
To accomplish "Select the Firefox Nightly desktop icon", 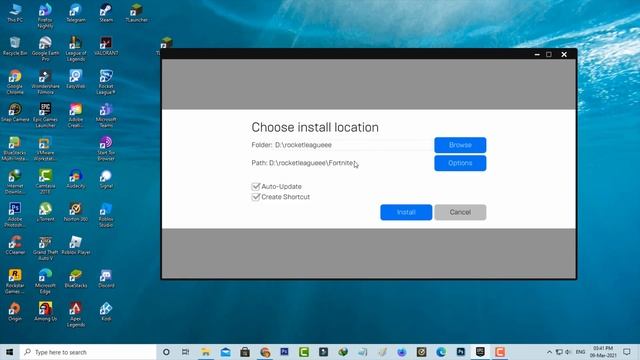I will pos(45,16).
